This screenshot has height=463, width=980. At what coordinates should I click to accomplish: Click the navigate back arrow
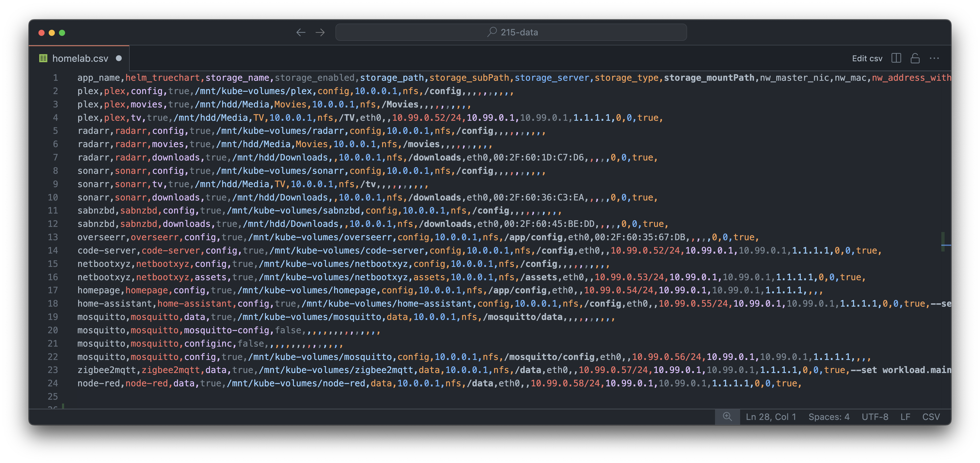coord(301,32)
